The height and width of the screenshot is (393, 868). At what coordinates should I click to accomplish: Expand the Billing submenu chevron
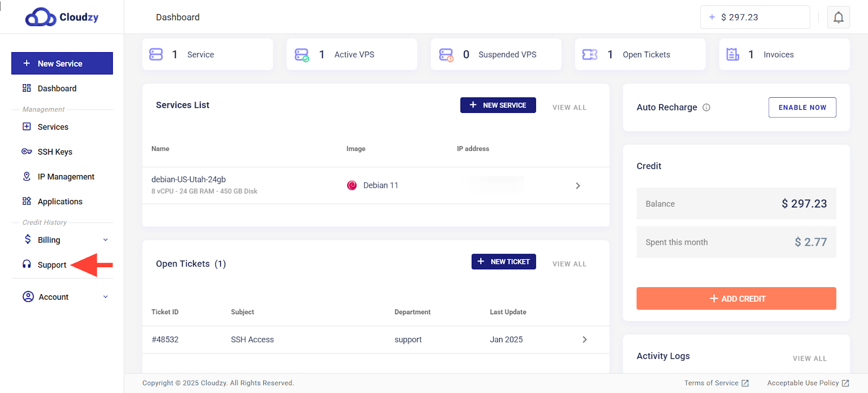coord(105,240)
